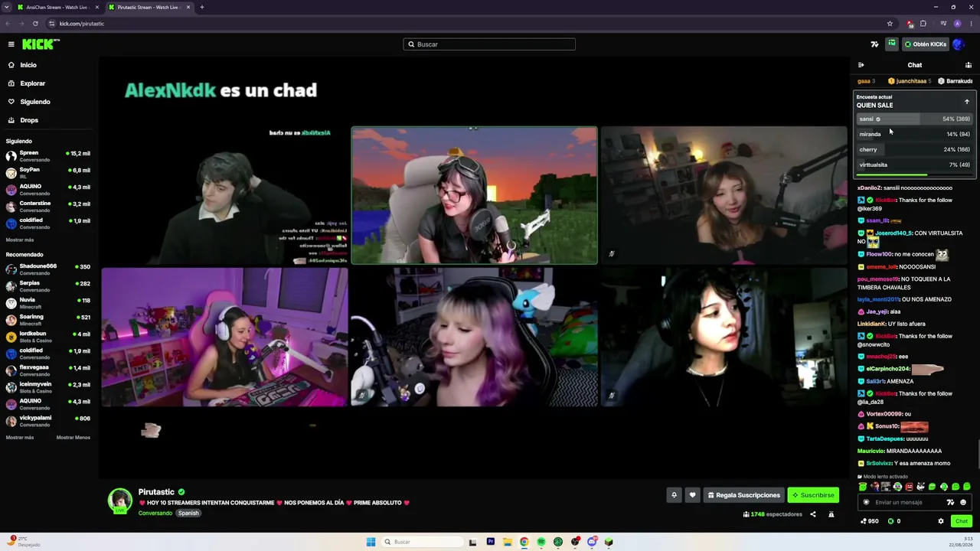Viewport: 980px width, 551px height.
Task: Open Chrome from the taskbar
Action: (x=524, y=542)
